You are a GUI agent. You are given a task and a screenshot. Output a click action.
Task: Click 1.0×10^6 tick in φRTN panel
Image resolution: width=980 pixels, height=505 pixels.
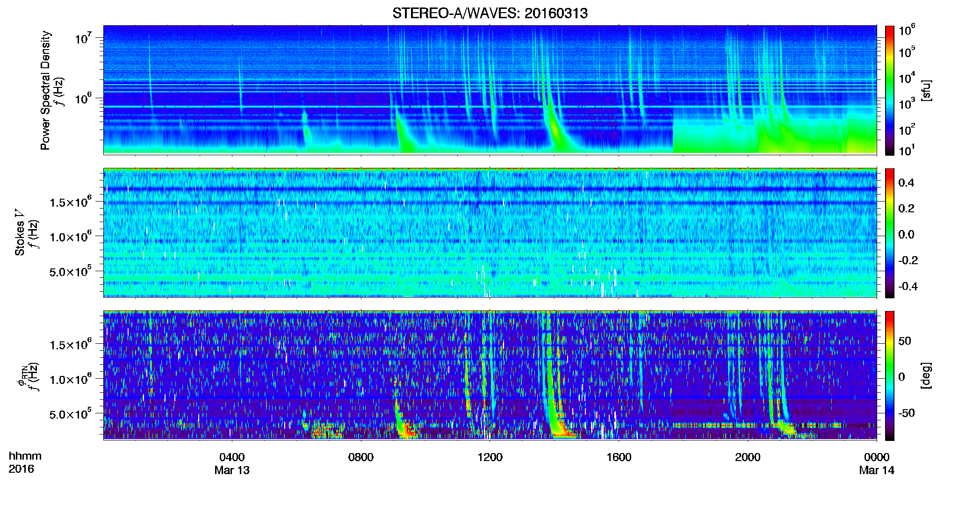tap(71, 379)
